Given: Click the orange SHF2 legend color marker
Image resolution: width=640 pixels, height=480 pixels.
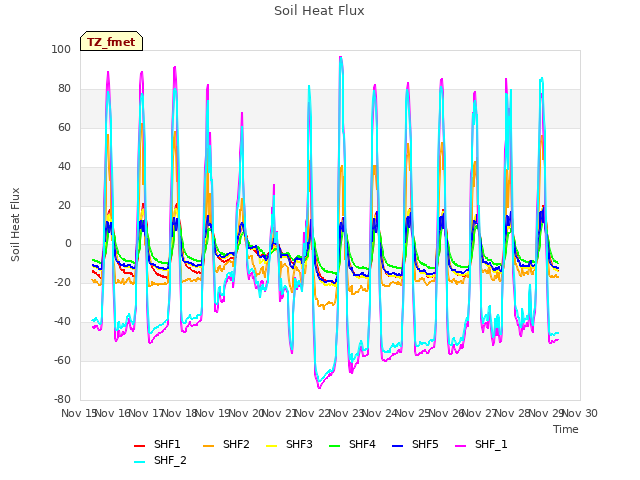Looking at the screenshot, I should pos(209,446).
